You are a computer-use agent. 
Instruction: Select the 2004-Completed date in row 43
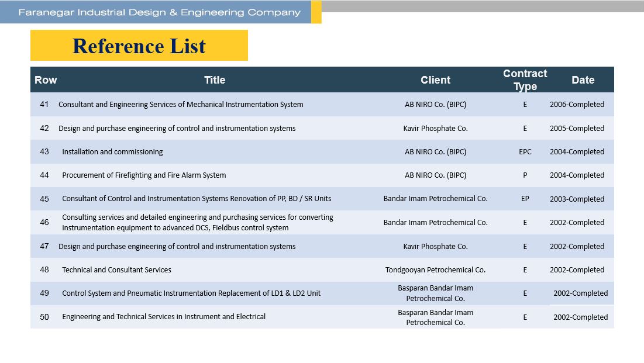click(x=577, y=151)
